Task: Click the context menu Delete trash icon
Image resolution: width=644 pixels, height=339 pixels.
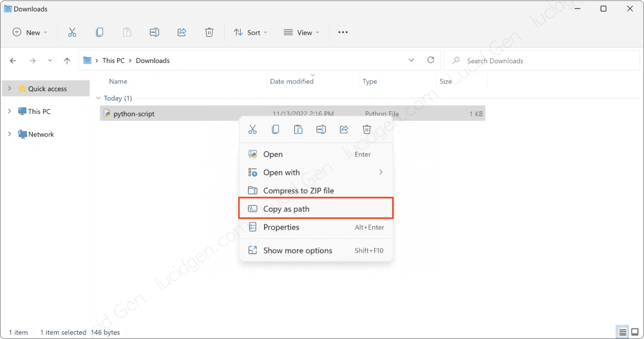Action: click(367, 130)
